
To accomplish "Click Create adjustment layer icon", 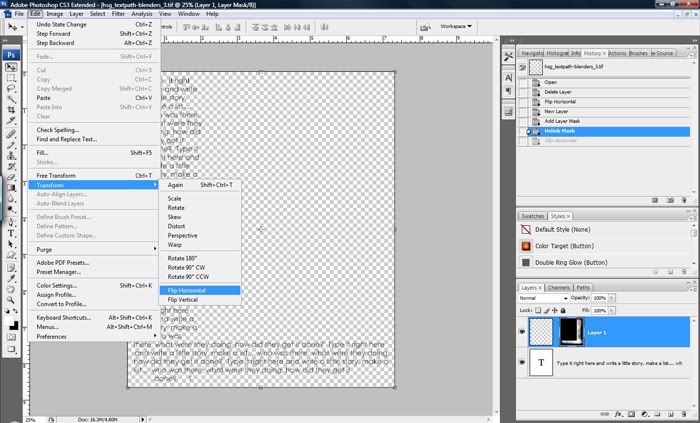I will coord(644,414).
